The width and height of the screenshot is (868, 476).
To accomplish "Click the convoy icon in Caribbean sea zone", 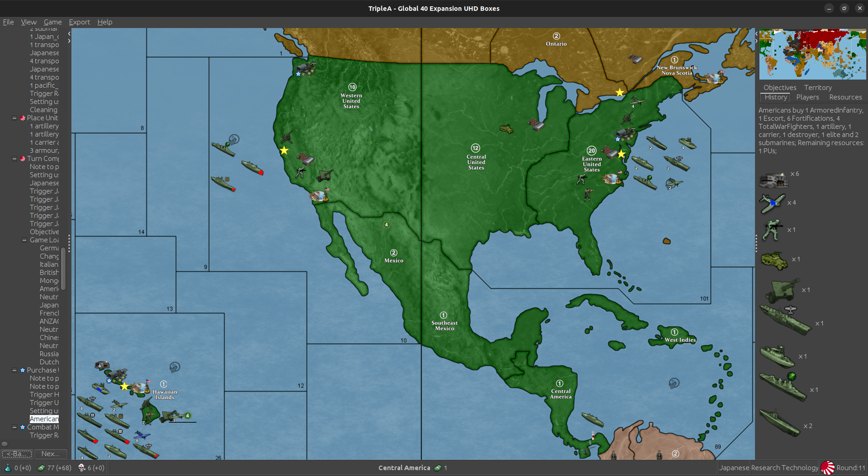I will 674,383.
